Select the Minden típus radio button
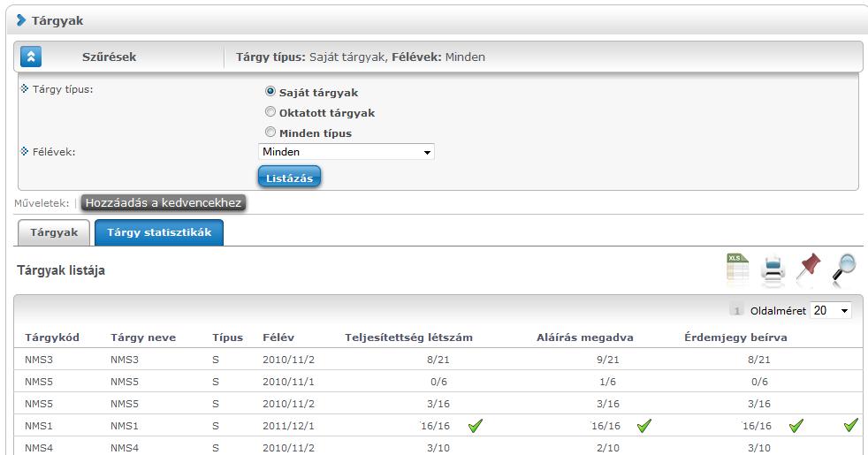This screenshot has height=455, width=868. [270, 132]
